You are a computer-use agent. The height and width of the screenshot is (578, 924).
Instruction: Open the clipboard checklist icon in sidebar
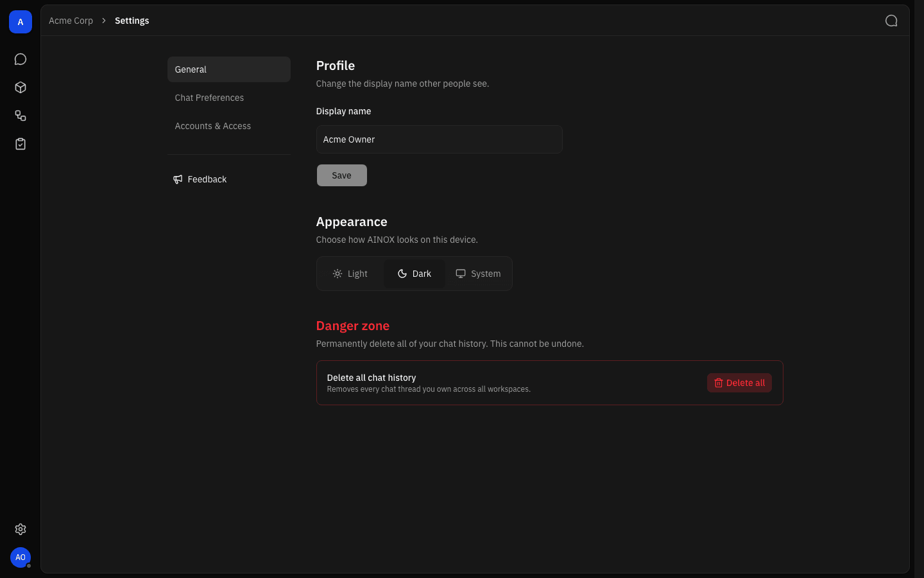point(21,144)
